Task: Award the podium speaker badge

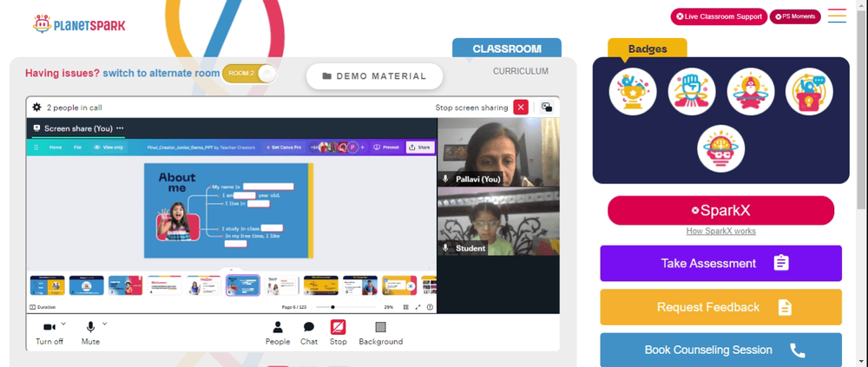Action: (x=809, y=91)
